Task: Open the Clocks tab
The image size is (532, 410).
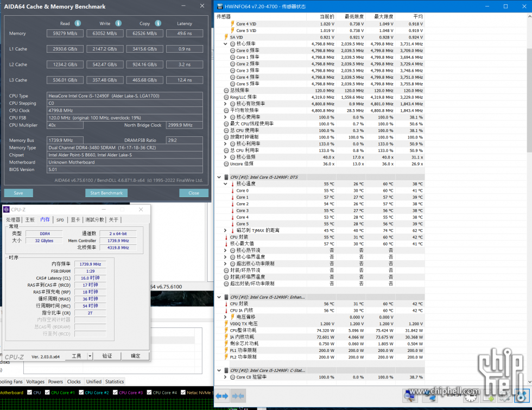Action: pyautogui.click(x=74, y=381)
